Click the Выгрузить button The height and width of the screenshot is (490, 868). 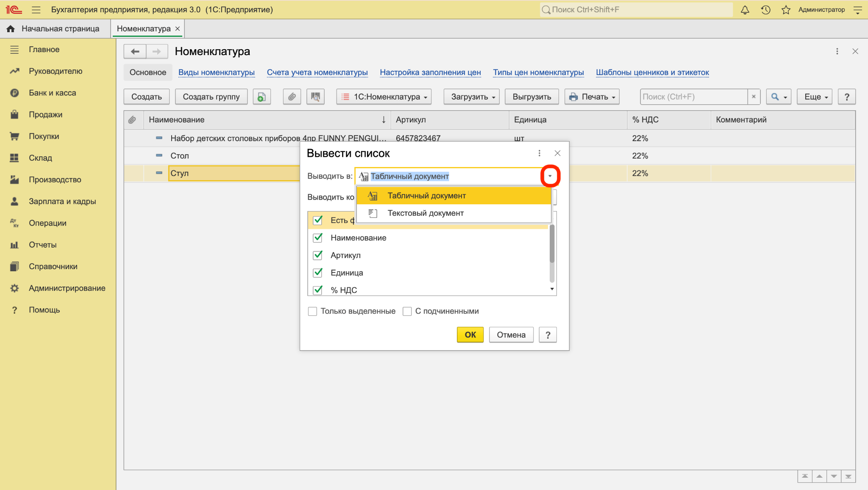pyautogui.click(x=532, y=97)
